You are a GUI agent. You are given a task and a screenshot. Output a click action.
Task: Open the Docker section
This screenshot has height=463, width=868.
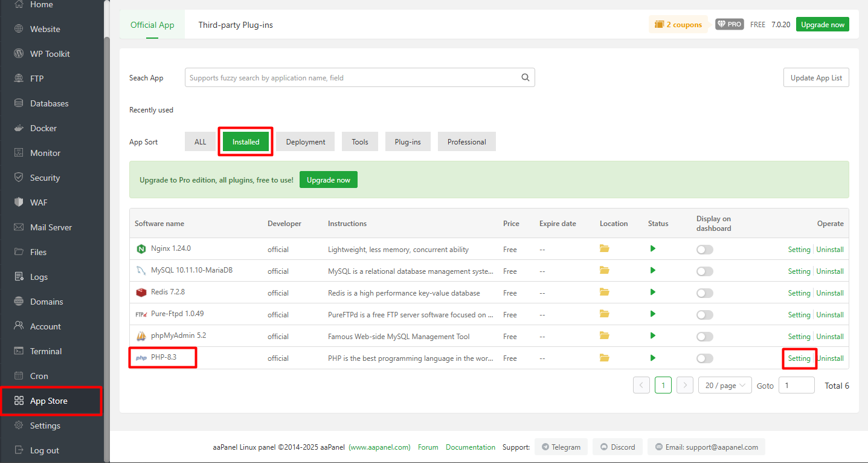43,128
